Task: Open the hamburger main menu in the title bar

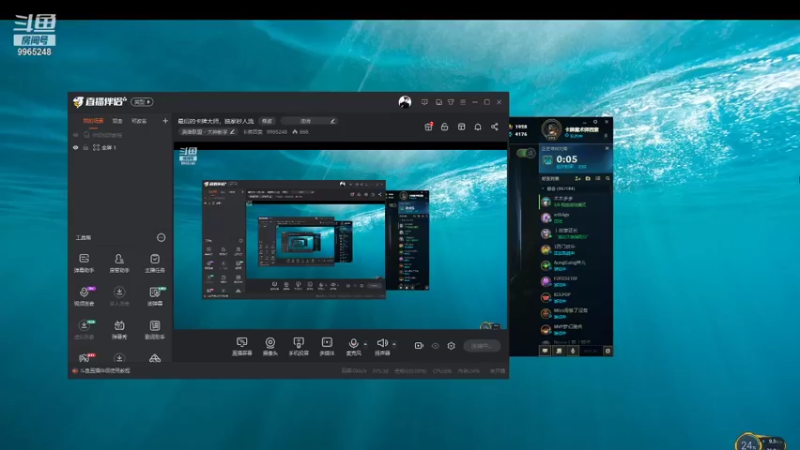Action: 463,102
